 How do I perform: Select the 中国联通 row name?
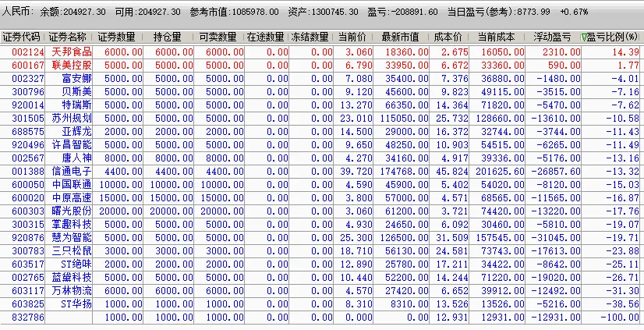(x=72, y=185)
